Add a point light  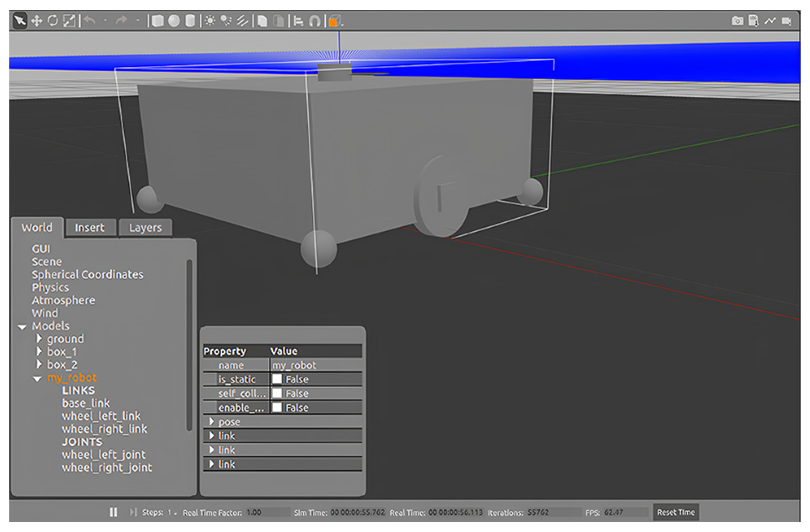210,21
